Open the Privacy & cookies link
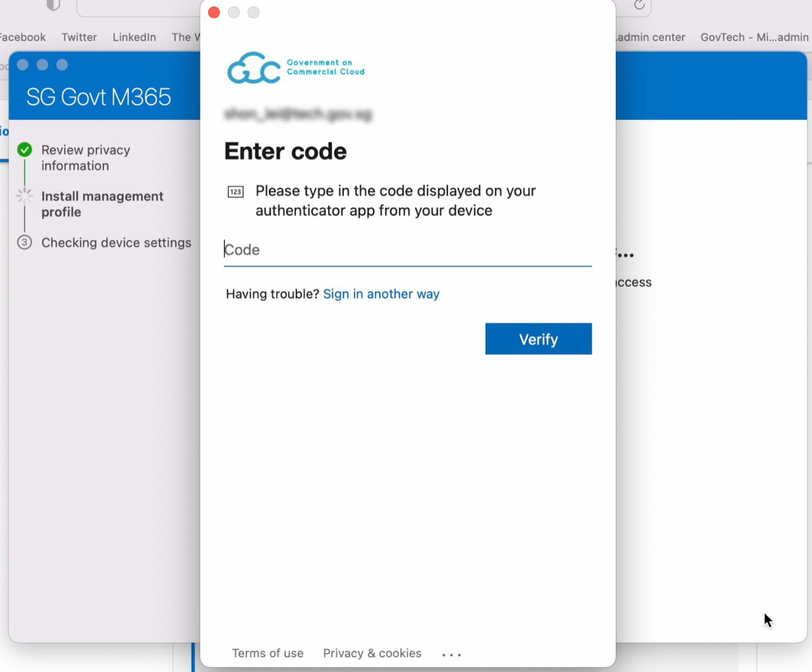Image resolution: width=812 pixels, height=672 pixels. coord(372,653)
